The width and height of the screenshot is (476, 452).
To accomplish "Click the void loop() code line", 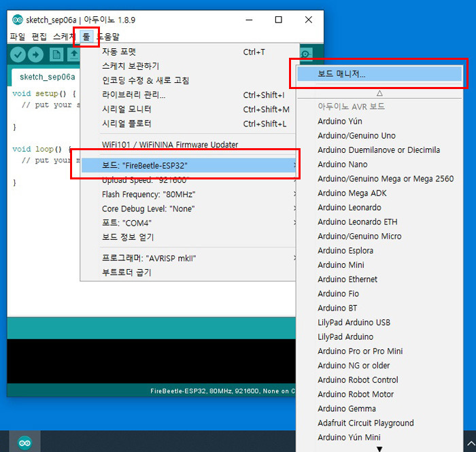I will [x=41, y=150].
